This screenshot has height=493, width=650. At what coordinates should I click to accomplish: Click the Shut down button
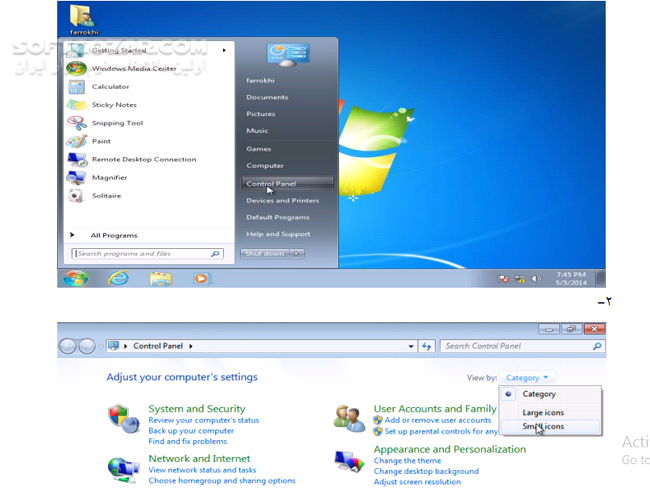coord(265,253)
